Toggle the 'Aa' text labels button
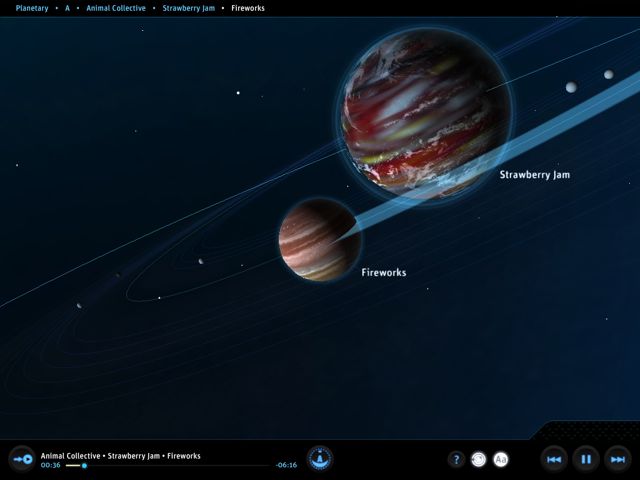Screen dimensions: 640x480 tap(501, 460)
